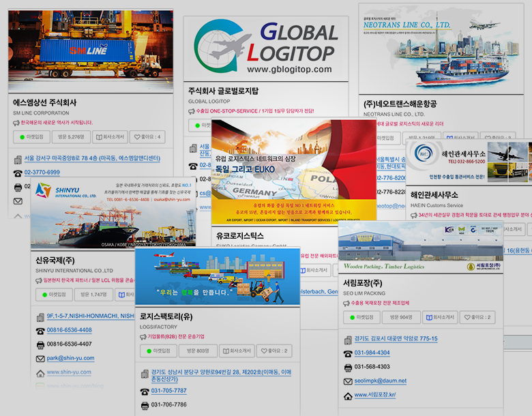
Task: Click building icon beside NISHI-HONMACHI address
Action: click(x=40, y=317)
